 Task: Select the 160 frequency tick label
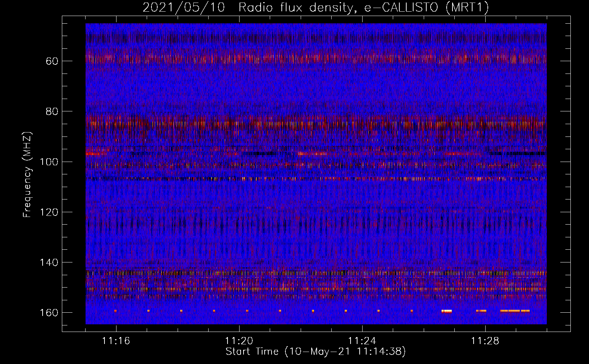[49, 313]
